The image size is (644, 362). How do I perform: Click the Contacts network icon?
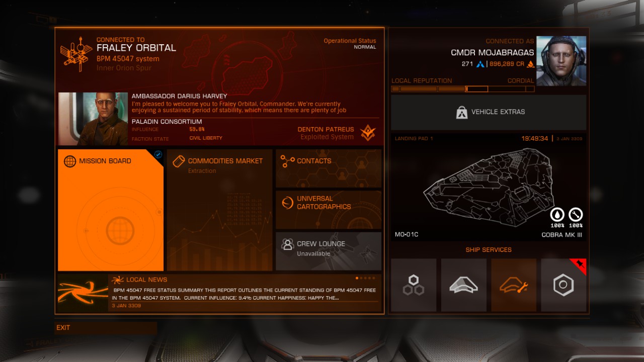coord(288,161)
